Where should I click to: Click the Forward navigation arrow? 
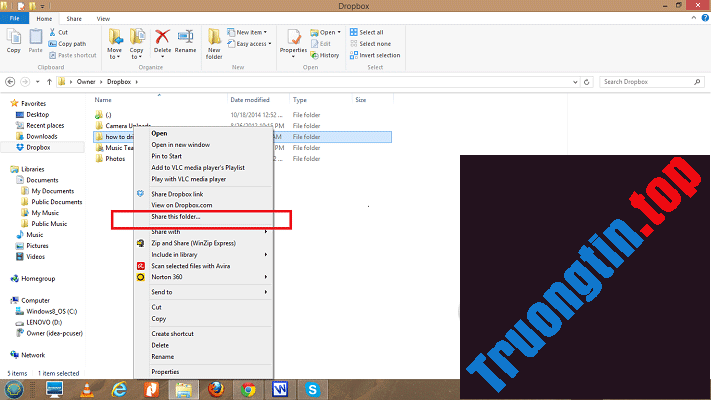pyautogui.click(x=25, y=82)
